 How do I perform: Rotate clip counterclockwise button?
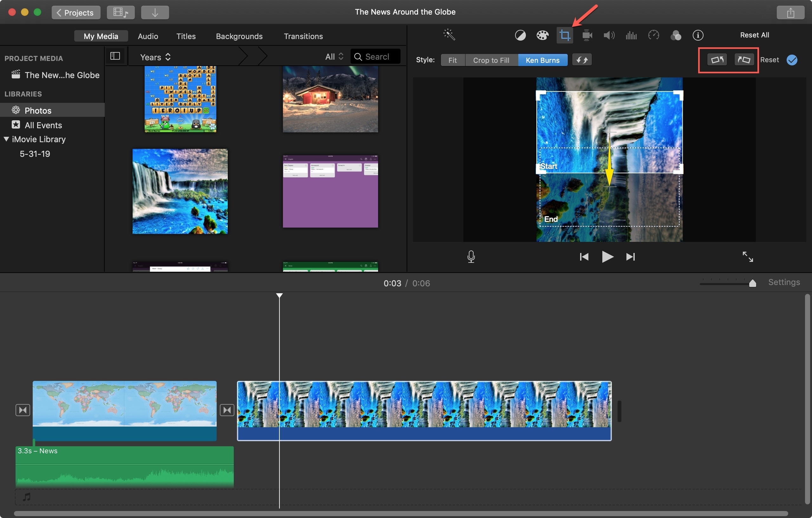click(x=717, y=60)
